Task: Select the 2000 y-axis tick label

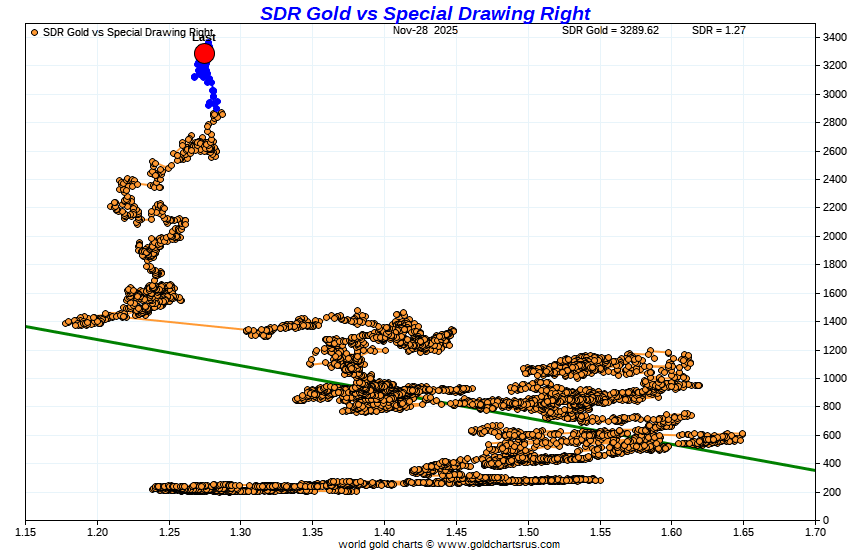Action: click(834, 236)
